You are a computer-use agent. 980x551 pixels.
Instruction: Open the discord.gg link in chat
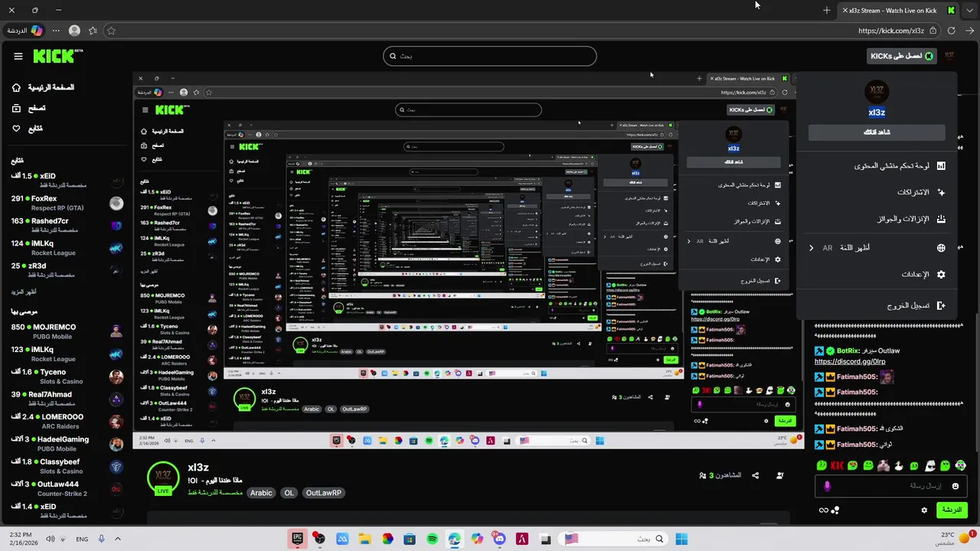pos(850,361)
